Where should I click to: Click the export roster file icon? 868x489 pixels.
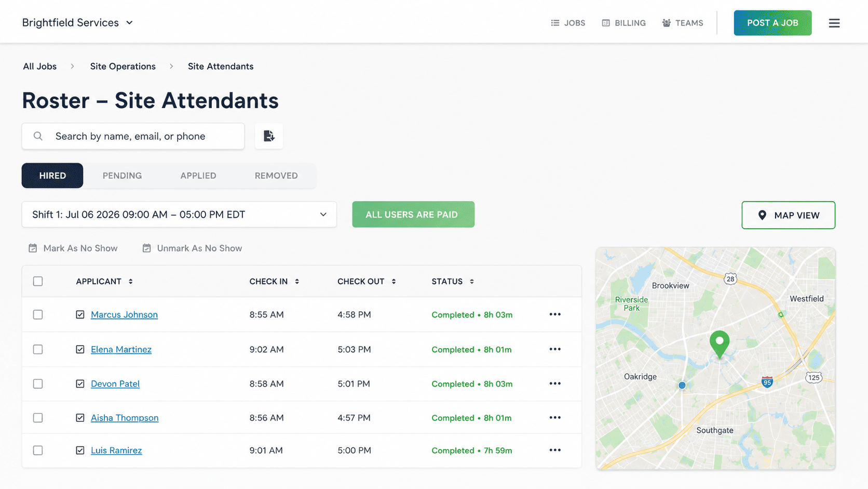coord(269,136)
